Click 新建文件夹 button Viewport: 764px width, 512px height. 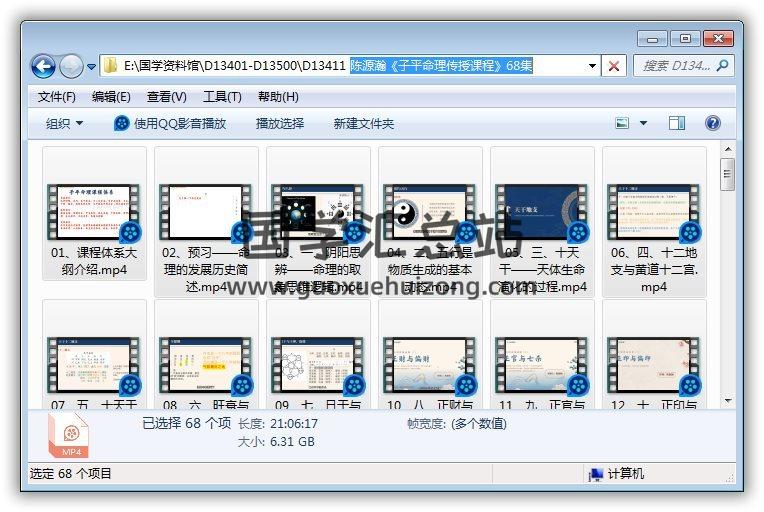(363, 123)
